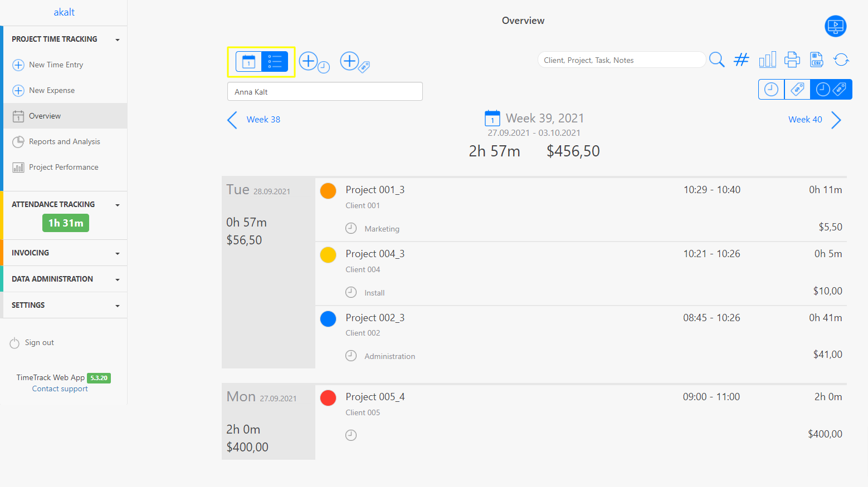Sign out of TimeTrack
This screenshot has width=868, height=487.
39,342
